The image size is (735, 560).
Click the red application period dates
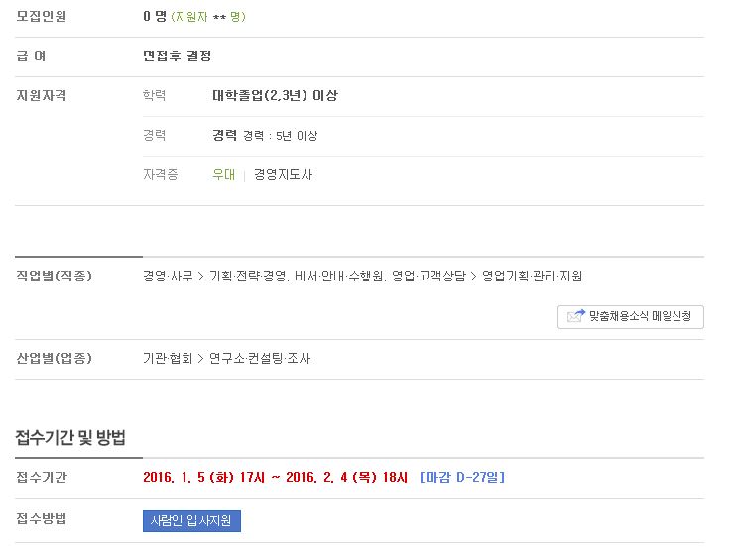click(x=275, y=477)
